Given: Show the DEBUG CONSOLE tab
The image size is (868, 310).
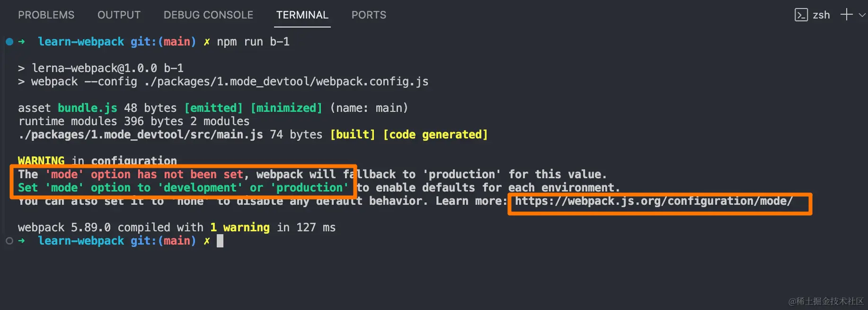Looking at the screenshot, I should pos(208,15).
